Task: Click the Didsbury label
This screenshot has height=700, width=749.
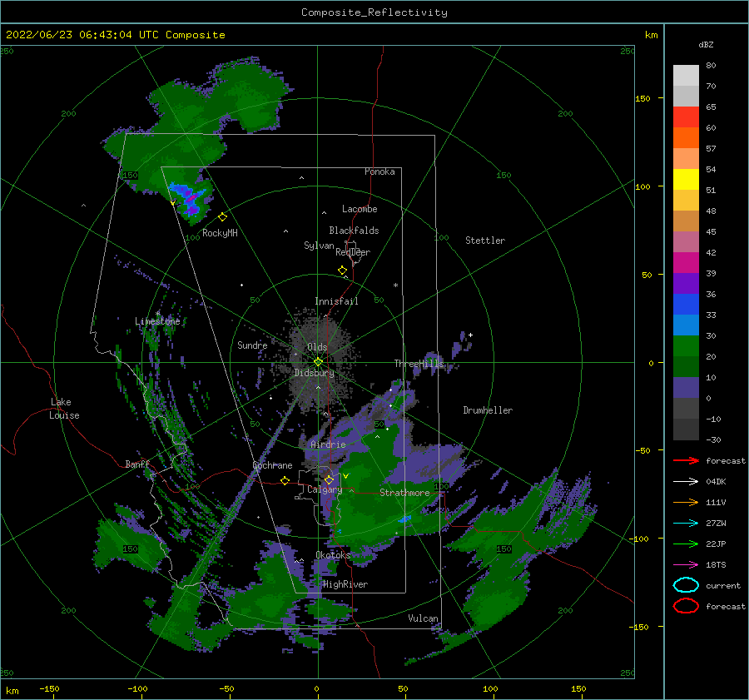Action: (315, 373)
